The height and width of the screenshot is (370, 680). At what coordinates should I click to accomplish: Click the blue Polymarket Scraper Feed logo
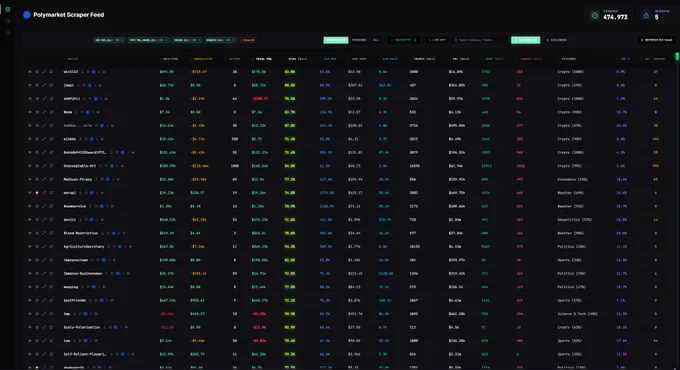(26, 15)
